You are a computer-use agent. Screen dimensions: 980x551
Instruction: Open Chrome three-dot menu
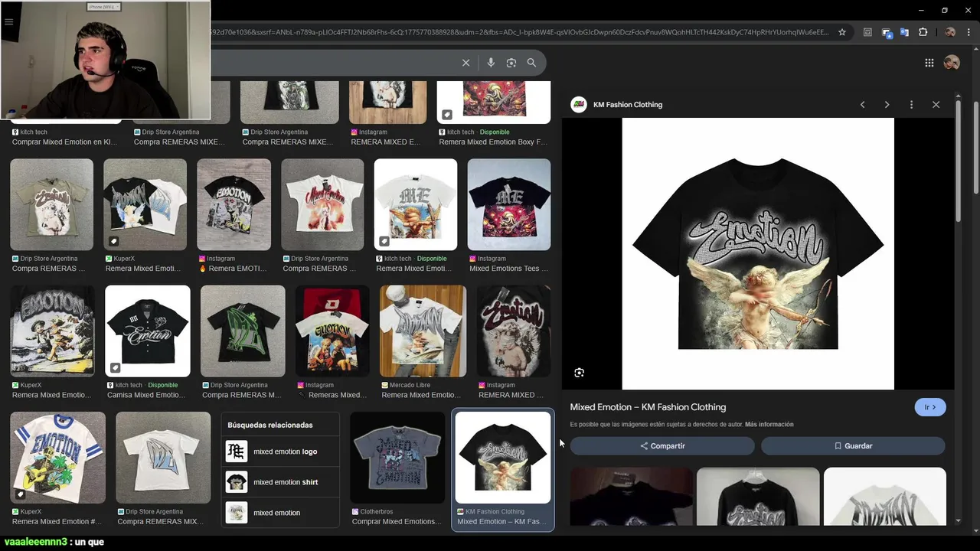pos(969,32)
